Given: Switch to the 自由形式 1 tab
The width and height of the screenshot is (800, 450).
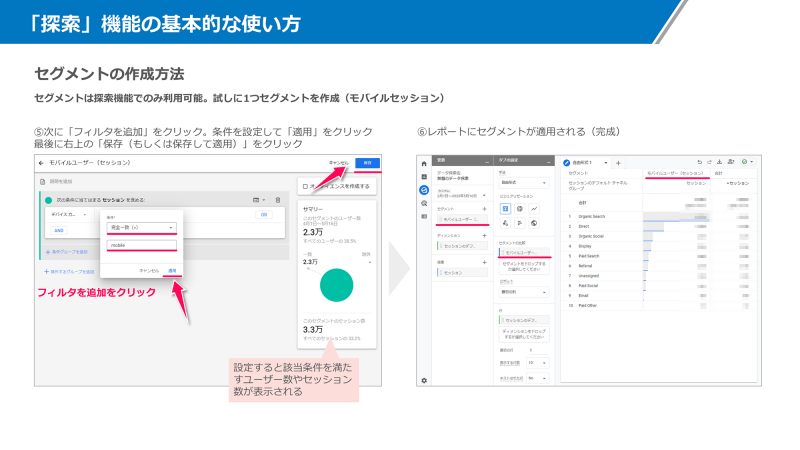Looking at the screenshot, I should pyautogui.click(x=583, y=162).
